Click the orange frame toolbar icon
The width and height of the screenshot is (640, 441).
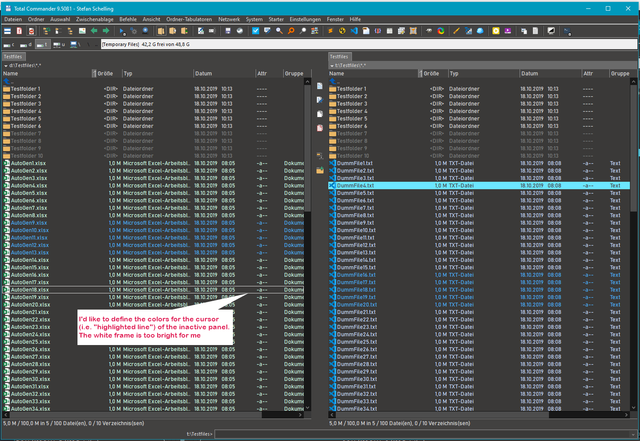pos(413,31)
